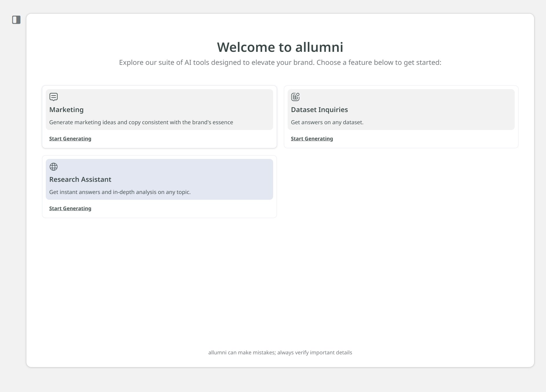Click the Welcome to allumni title
Viewport: 546px width, 392px height.
click(280, 47)
